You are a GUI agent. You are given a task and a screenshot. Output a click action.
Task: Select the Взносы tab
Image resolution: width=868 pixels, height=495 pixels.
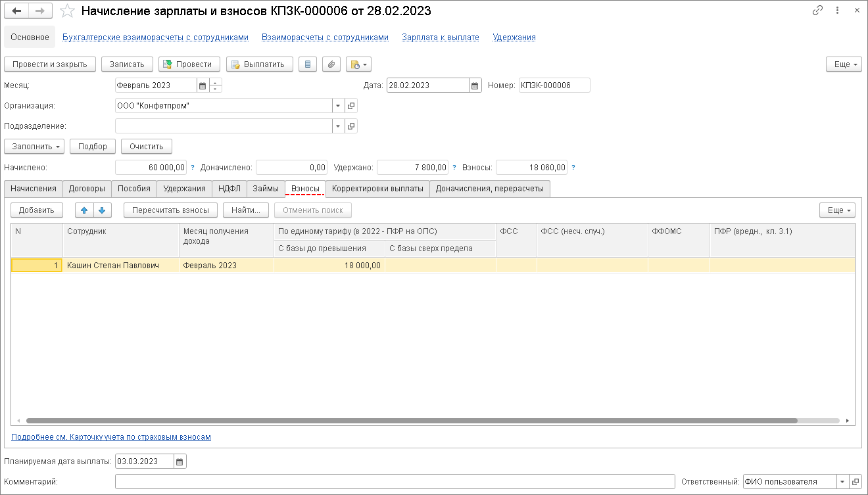coord(305,189)
